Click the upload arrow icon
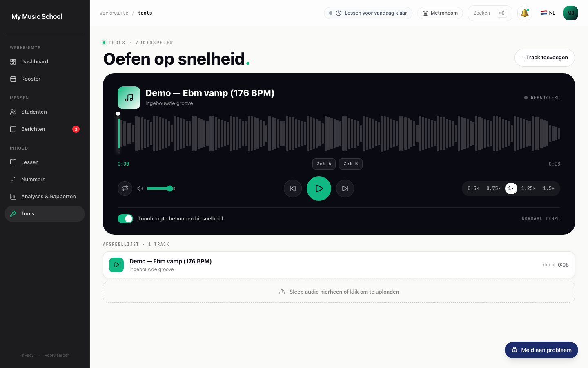This screenshot has width=588, height=368. click(x=282, y=292)
